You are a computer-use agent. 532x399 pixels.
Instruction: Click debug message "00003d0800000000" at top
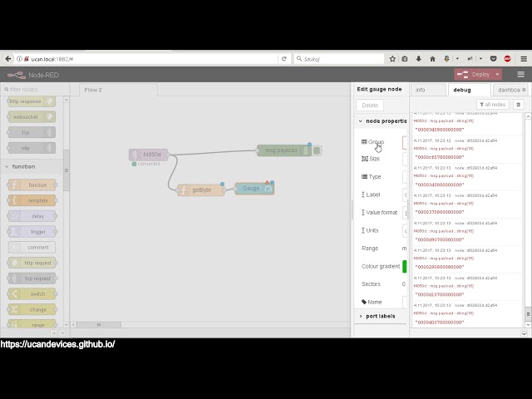click(440, 130)
